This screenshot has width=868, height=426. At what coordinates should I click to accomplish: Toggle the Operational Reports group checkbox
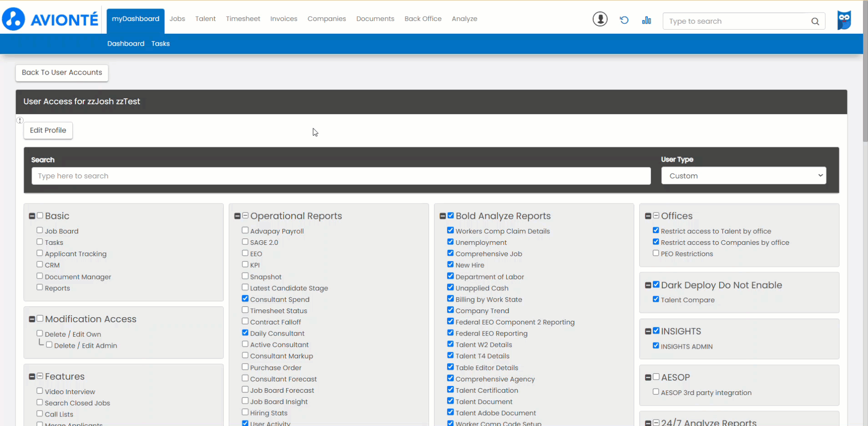pyautogui.click(x=246, y=216)
